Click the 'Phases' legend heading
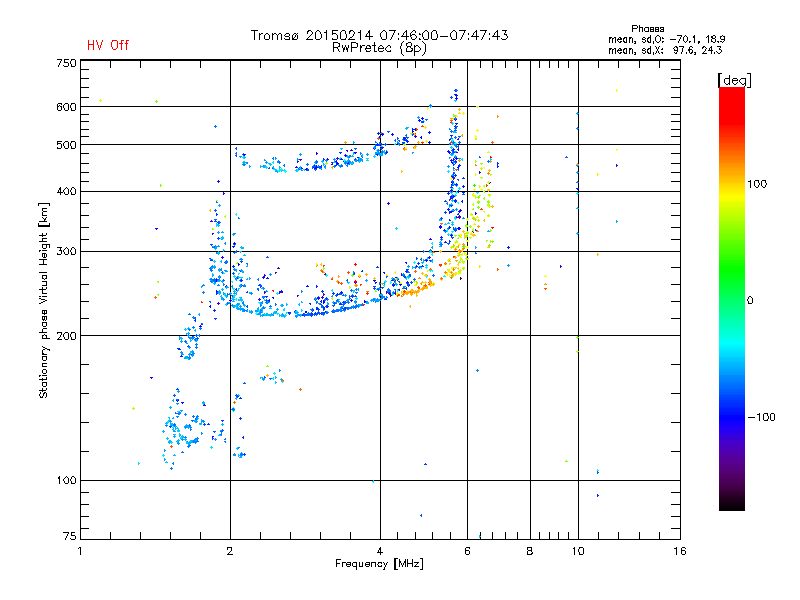This screenshot has height=600, width=800. 647,29
